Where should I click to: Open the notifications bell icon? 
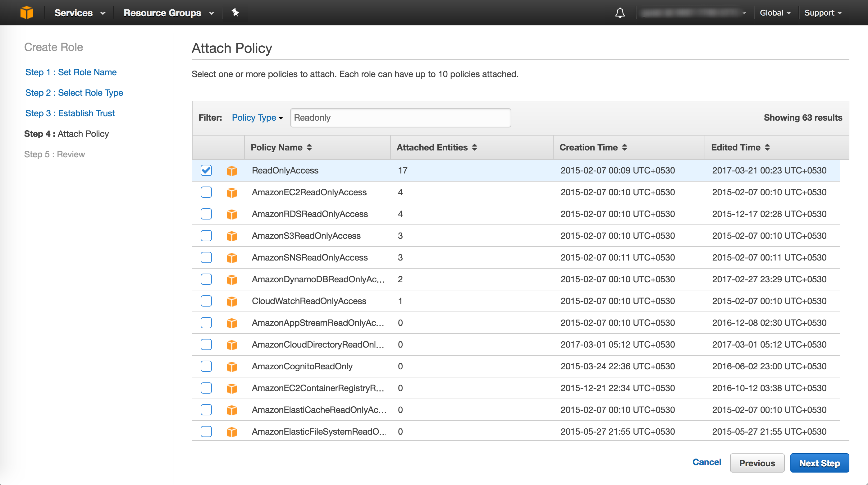click(620, 13)
